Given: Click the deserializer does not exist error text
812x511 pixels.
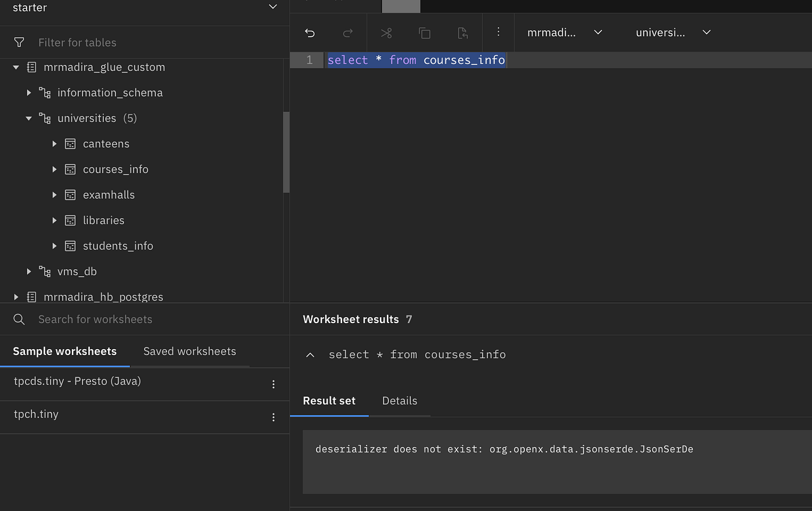Looking at the screenshot, I should (505, 449).
